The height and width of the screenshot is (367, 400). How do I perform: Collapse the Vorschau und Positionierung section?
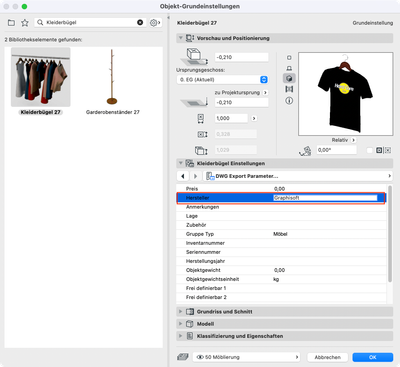click(180, 38)
